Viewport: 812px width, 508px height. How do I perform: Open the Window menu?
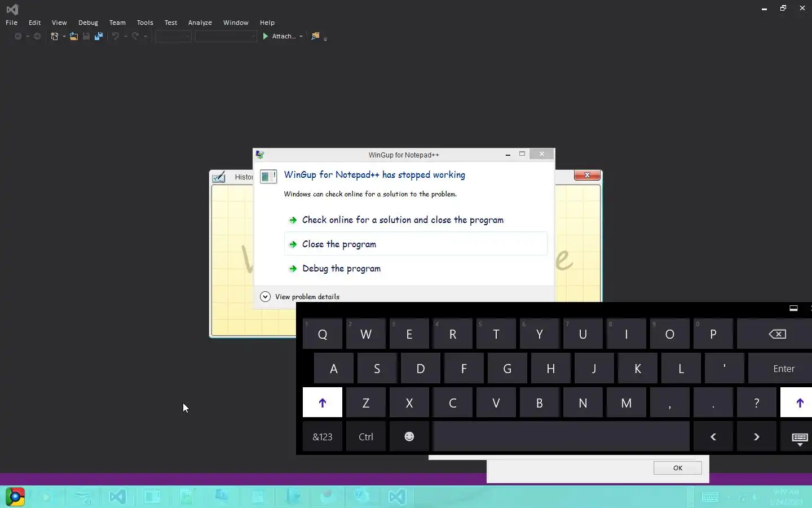tap(236, 23)
